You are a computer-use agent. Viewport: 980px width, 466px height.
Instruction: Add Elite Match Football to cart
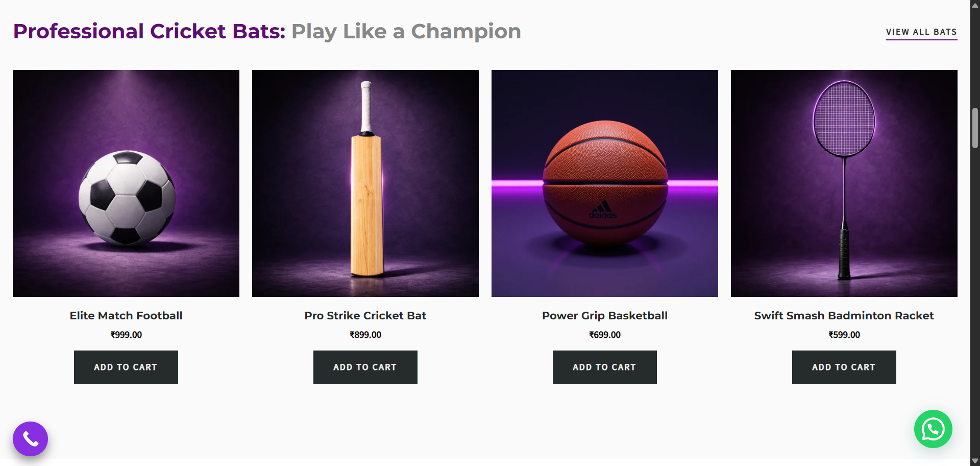coord(126,367)
